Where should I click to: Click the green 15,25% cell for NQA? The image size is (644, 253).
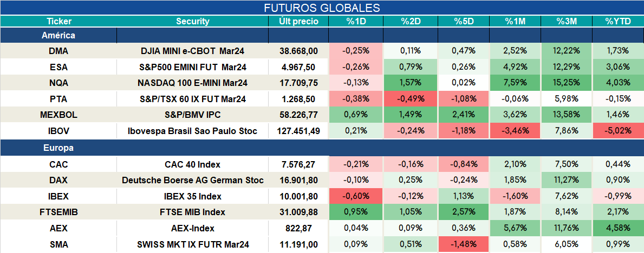(x=567, y=83)
